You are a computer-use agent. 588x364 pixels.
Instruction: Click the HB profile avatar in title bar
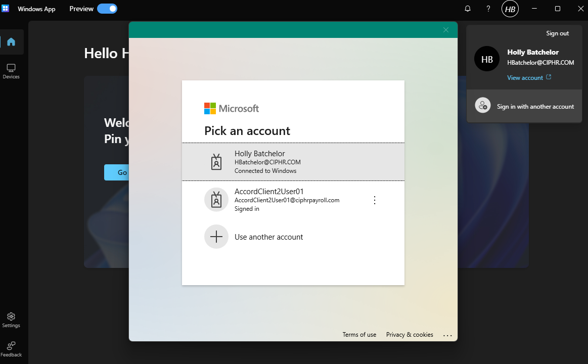[510, 9]
